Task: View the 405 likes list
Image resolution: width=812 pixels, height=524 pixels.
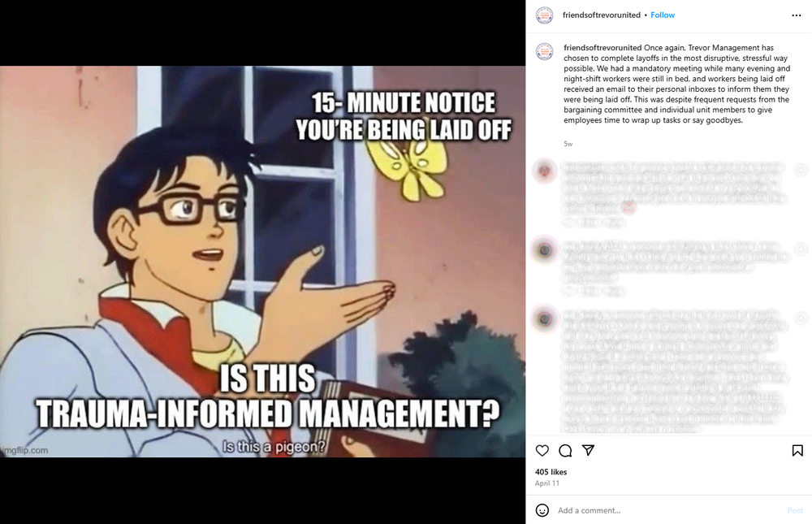Action: tap(551, 472)
